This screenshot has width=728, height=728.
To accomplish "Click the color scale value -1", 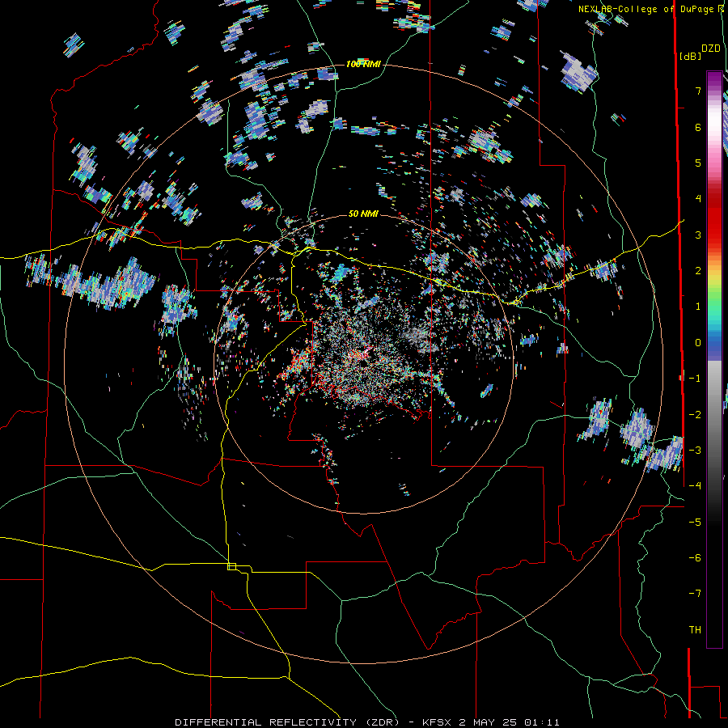I will [695, 379].
